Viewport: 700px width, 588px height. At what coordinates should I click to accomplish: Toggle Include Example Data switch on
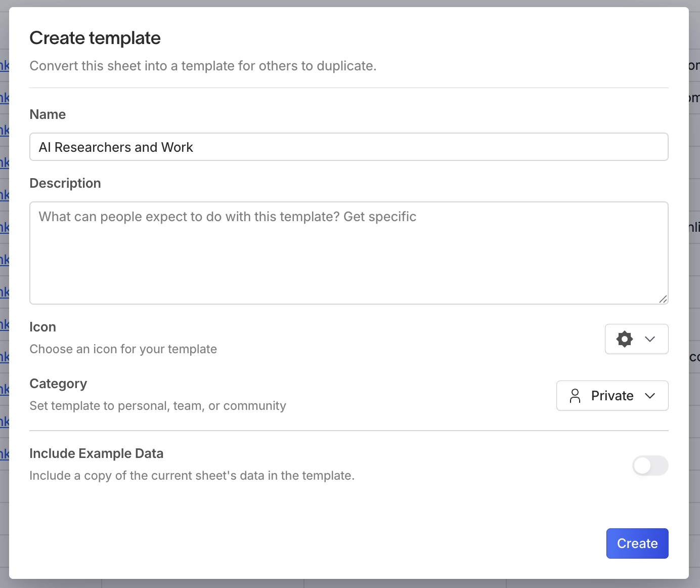click(x=650, y=466)
